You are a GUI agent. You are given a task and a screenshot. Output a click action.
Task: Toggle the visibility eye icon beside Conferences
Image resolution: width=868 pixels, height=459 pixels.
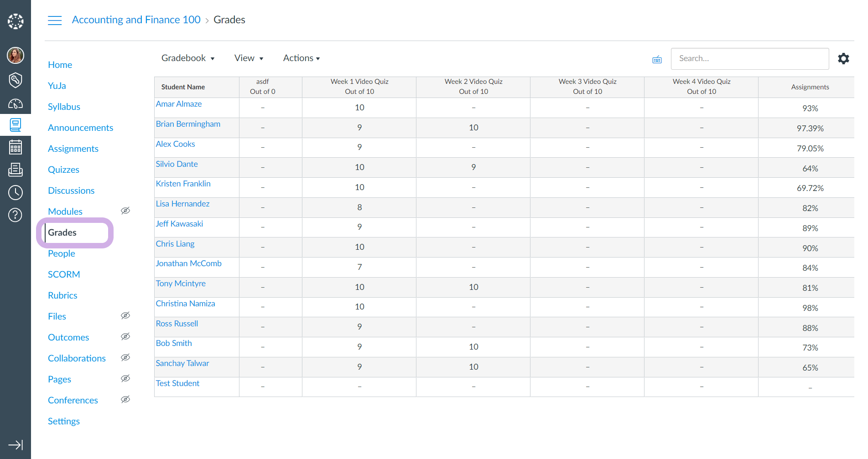coord(125,399)
